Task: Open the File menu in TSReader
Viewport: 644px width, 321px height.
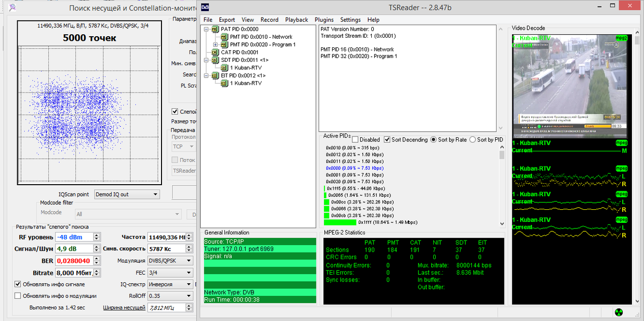Action: 208,20
